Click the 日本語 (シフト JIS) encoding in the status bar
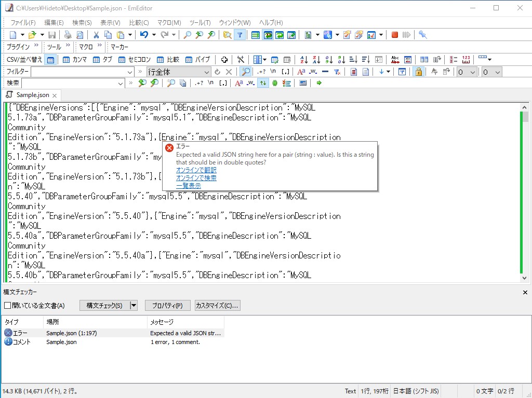 coord(416,391)
